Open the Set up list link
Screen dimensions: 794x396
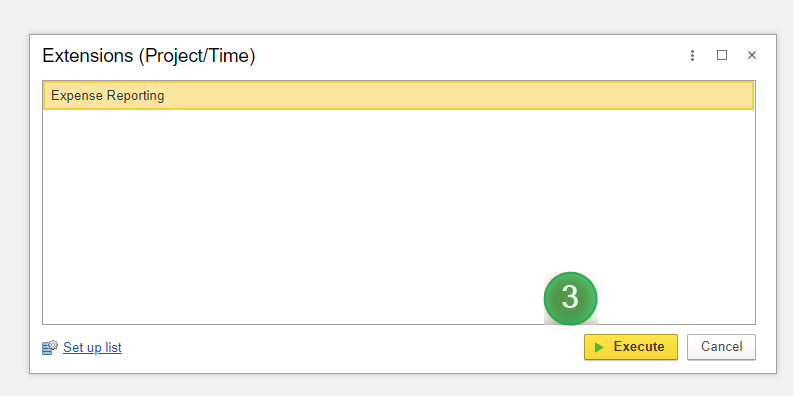[92, 348]
